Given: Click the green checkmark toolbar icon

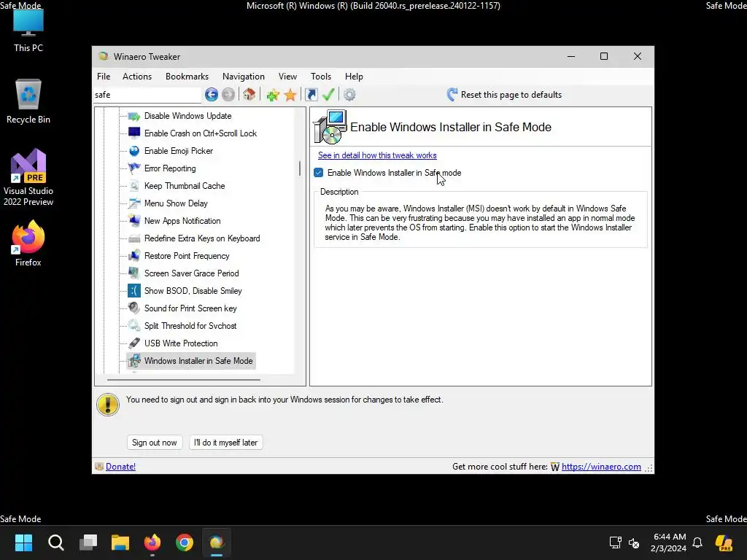Looking at the screenshot, I should [x=328, y=94].
